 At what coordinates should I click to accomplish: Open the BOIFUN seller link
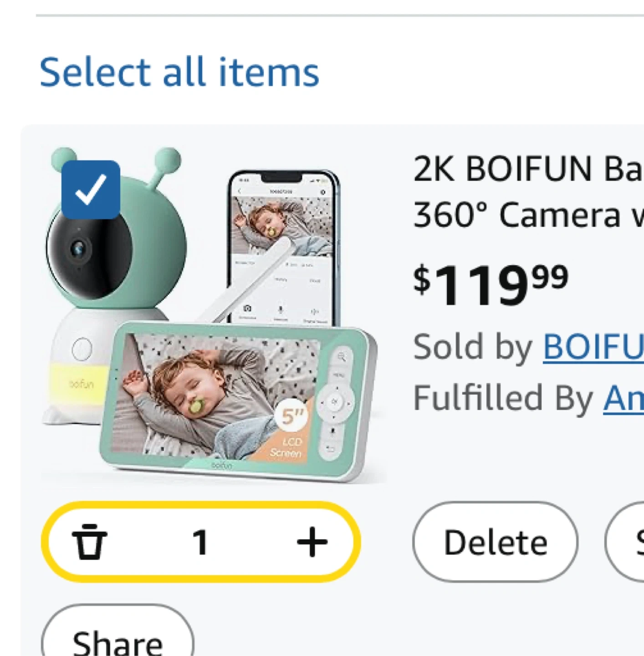pyautogui.click(x=593, y=347)
